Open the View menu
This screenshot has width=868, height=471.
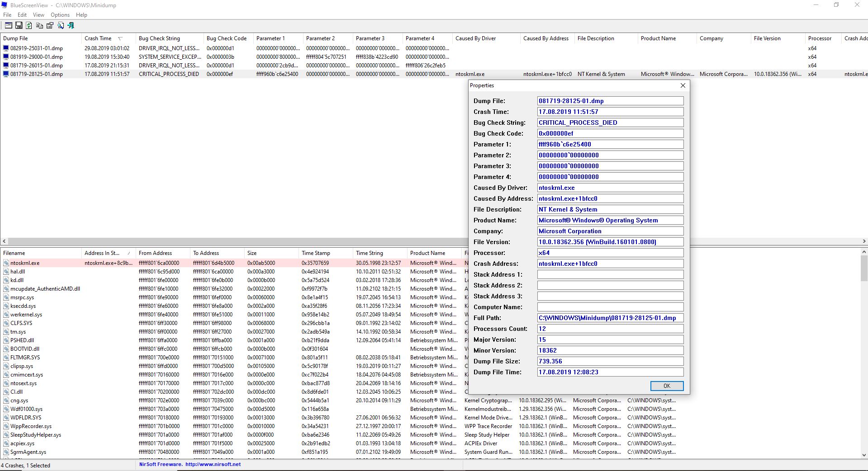click(38, 15)
